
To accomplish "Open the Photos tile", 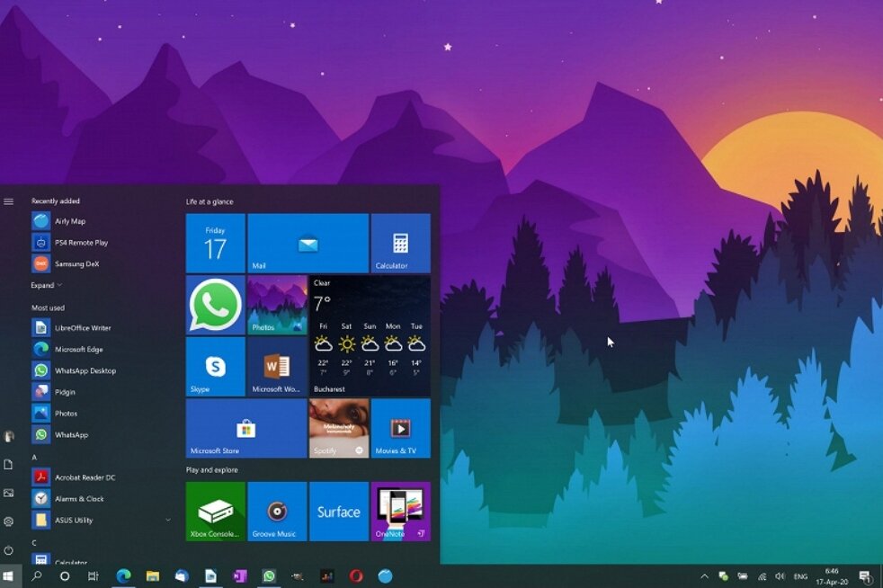I will (x=277, y=305).
